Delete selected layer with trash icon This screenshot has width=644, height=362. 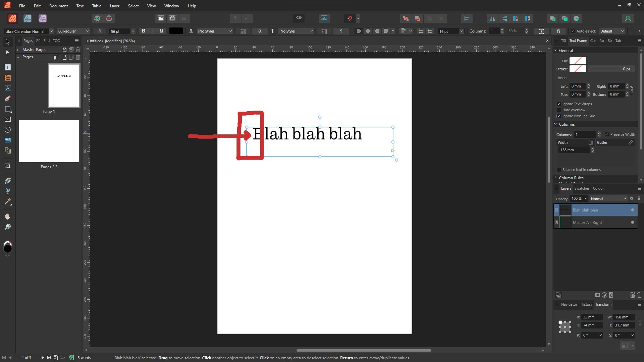coord(639,295)
